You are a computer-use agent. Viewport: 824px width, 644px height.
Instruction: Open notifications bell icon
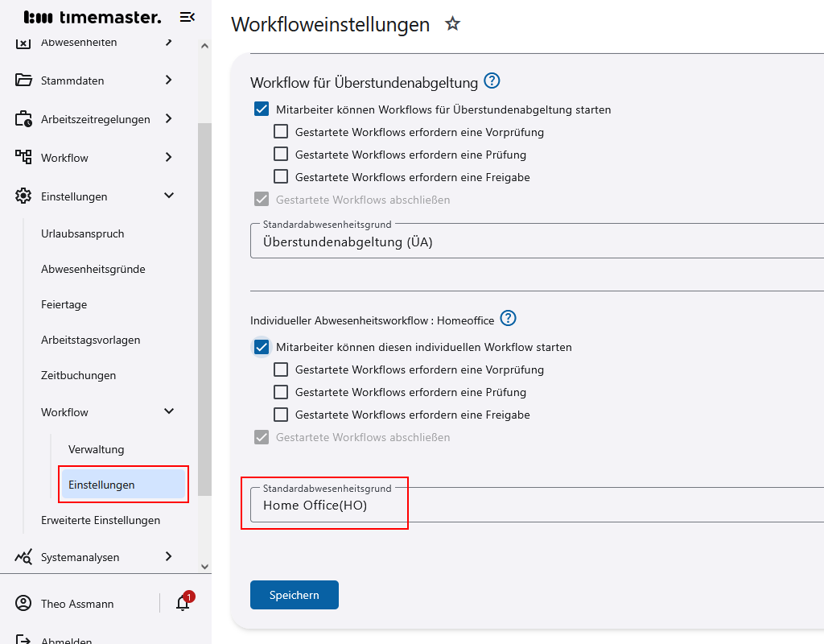[183, 604]
